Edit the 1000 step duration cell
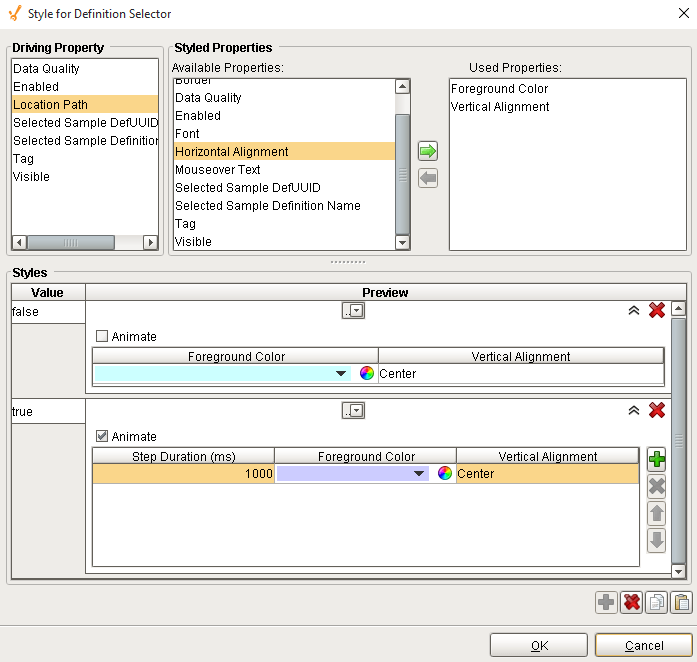 183,473
